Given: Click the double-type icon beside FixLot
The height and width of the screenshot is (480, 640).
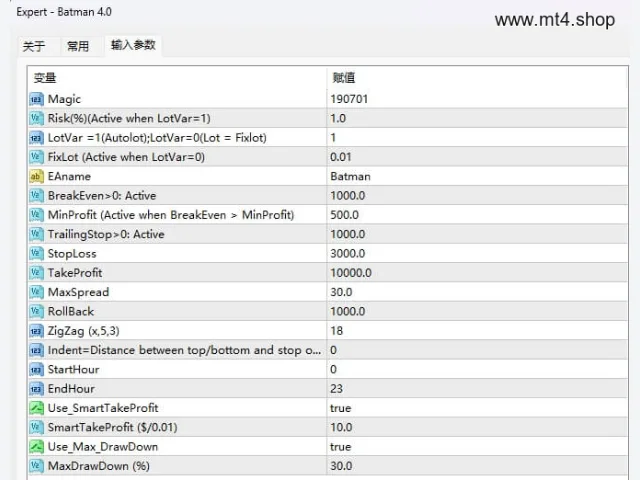Looking at the screenshot, I should pyautogui.click(x=36, y=157).
